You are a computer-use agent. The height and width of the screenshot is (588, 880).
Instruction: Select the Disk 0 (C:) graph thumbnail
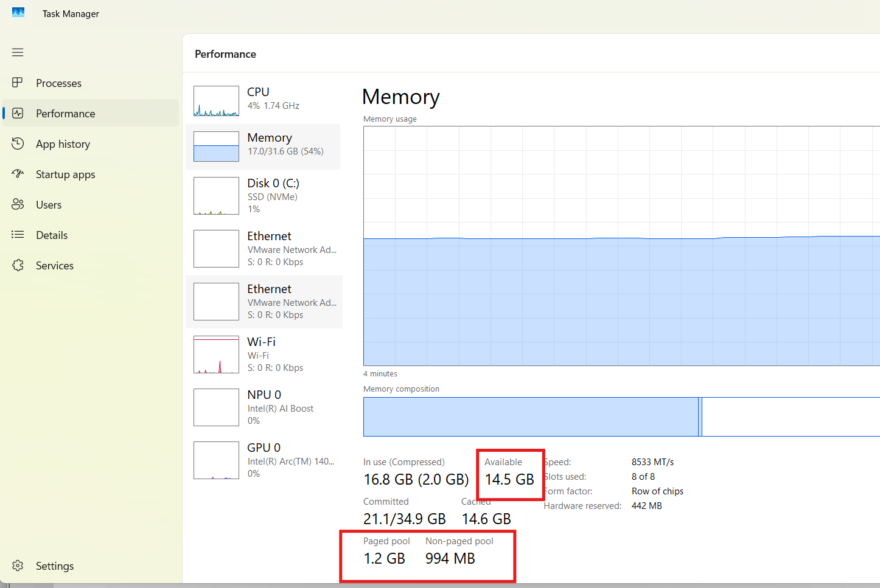216,196
